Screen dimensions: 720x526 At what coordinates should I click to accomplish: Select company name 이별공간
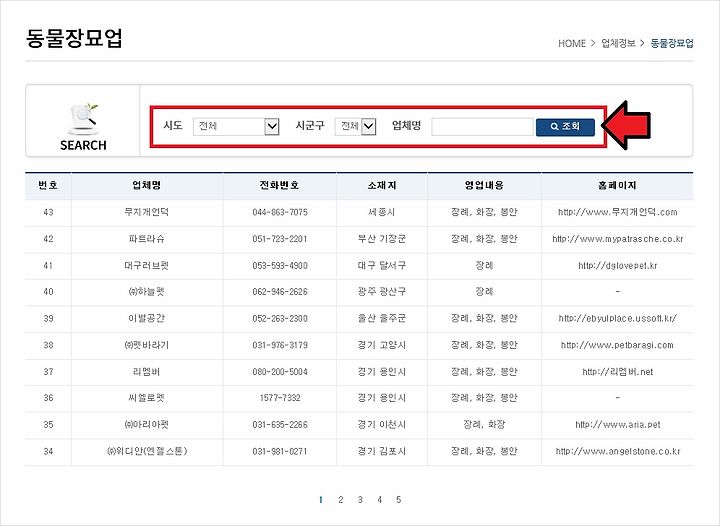coord(146,318)
